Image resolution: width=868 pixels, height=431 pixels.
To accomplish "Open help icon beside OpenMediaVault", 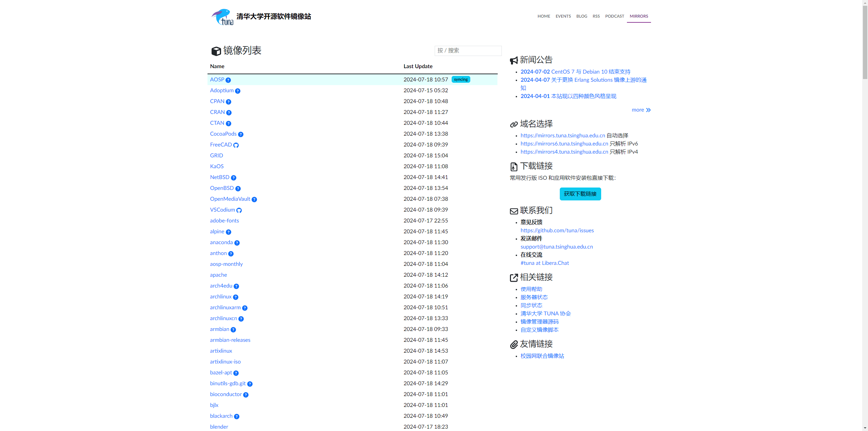I will coord(254,199).
